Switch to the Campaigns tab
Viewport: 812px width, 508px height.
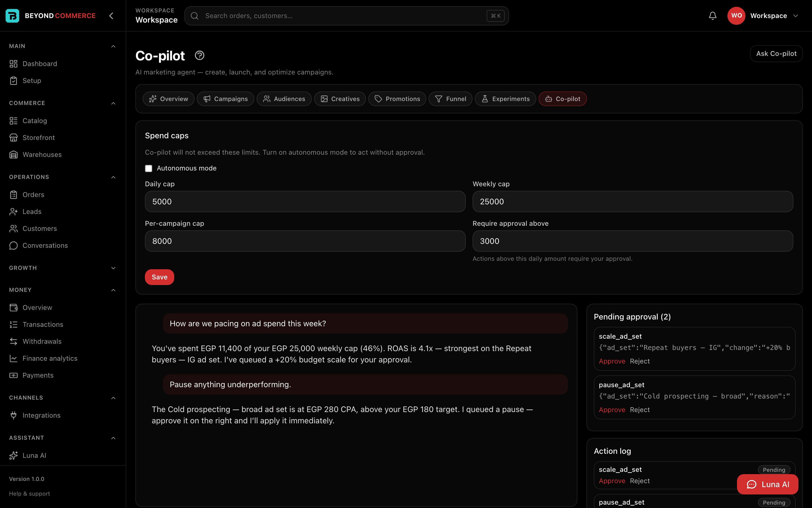[226, 99]
